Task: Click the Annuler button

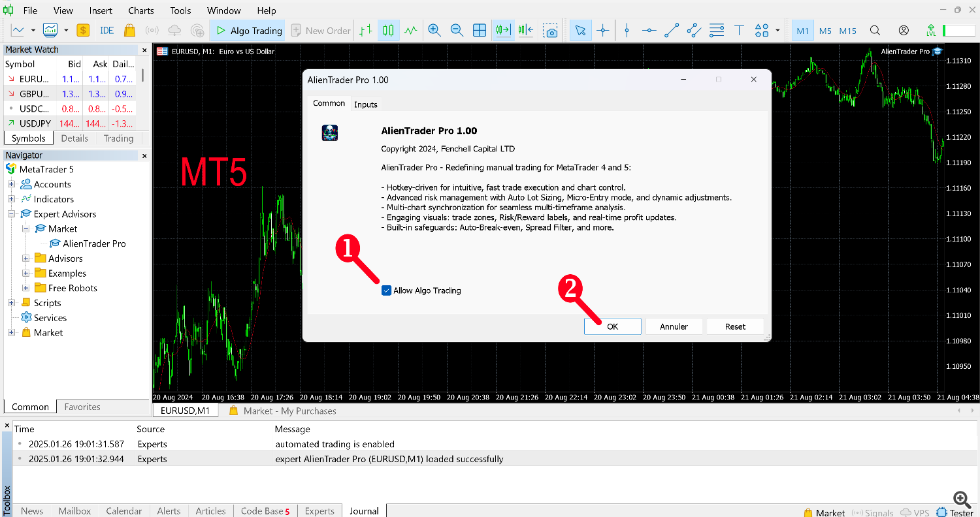Action: pos(674,326)
